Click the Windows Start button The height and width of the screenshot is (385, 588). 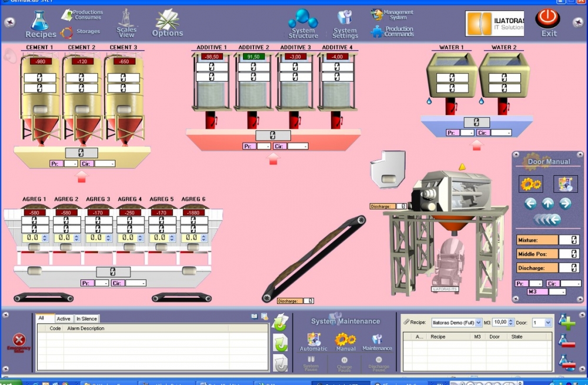pos(11,383)
